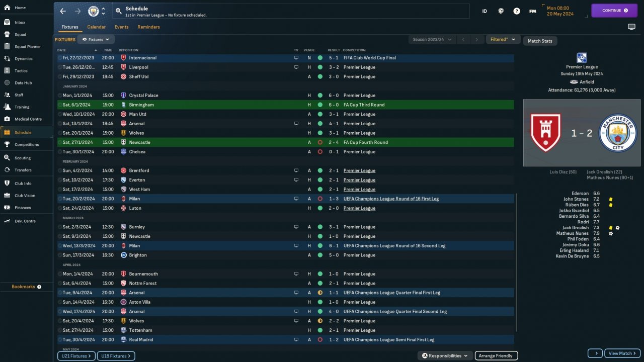Open U21 Fixtures
The height and width of the screenshot is (362, 644).
(76, 356)
